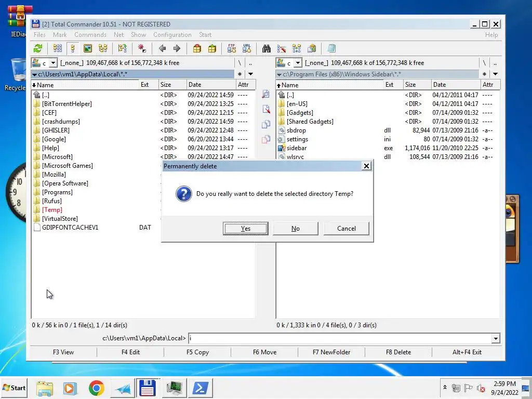Click the Multi-rename tool icon
Viewport: 532px width, 399px height.
[281, 48]
